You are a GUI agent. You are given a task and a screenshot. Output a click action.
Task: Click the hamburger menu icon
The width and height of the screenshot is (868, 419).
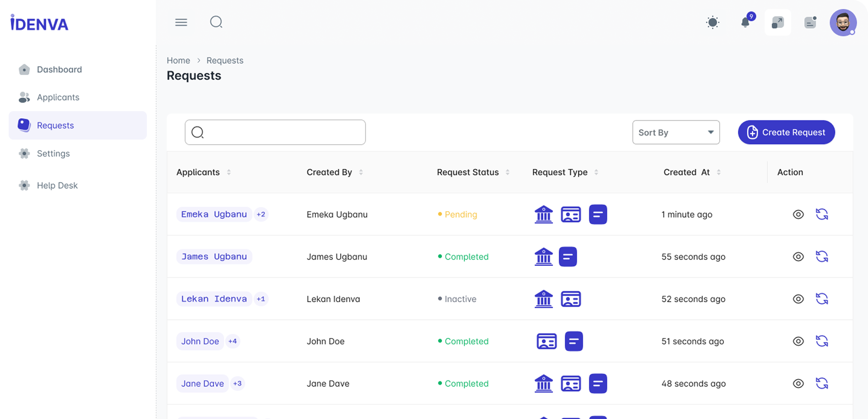(181, 22)
